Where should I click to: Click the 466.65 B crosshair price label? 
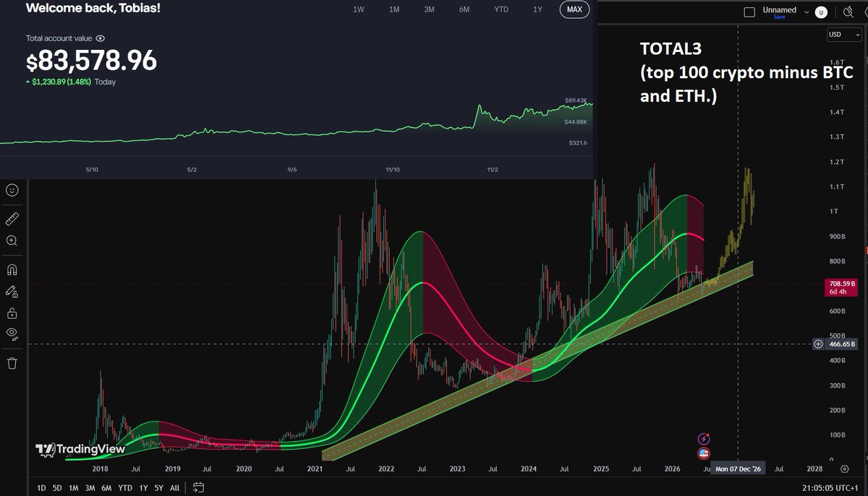[841, 344]
